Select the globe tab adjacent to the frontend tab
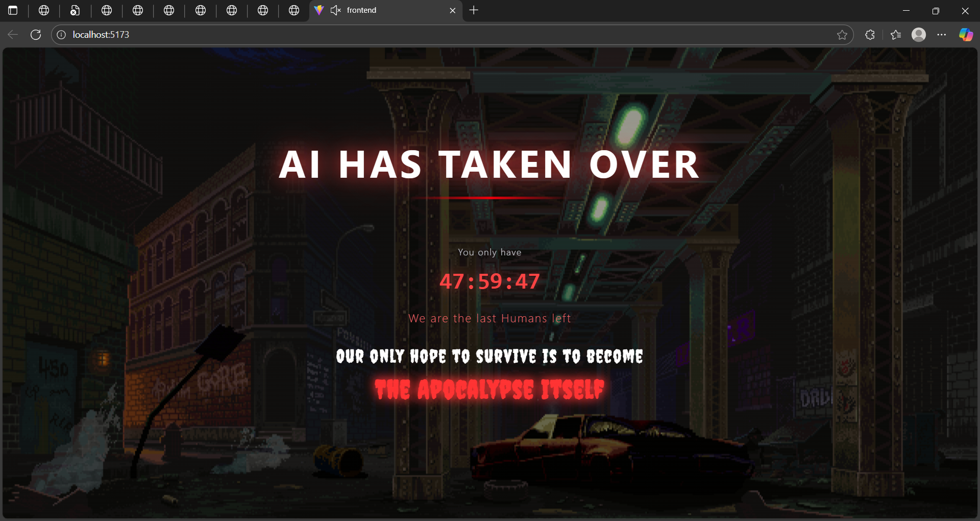The image size is (980, 521). coord(294,10)
